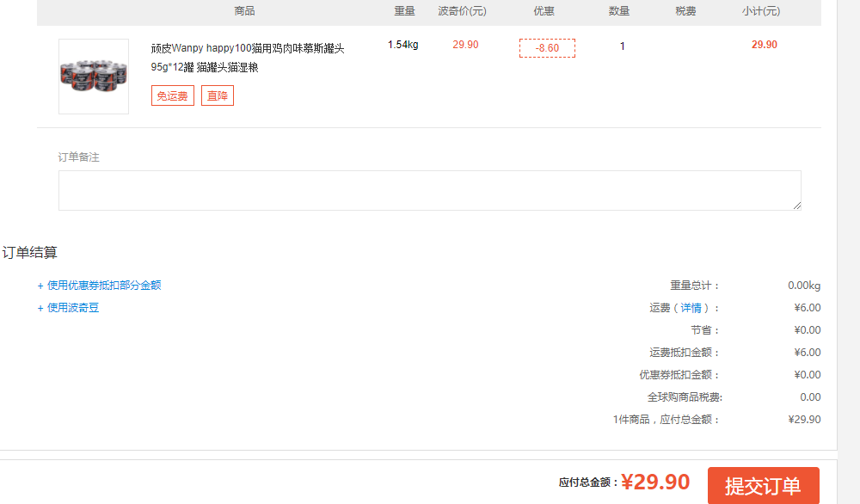Click the quantity value 1 in the product row
Image resolution: width=860 pixels, height=504 pixels.
[623, 46]
